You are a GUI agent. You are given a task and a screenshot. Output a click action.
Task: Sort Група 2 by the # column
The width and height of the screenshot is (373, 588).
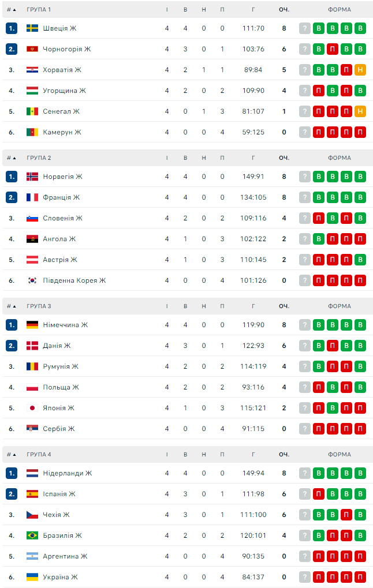[12, 158]
